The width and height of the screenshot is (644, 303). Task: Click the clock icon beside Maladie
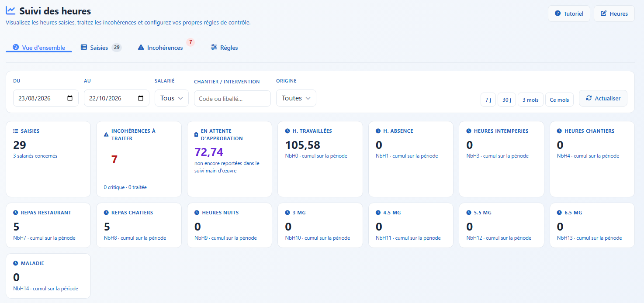pyautogui.click(x=16, y=263)
